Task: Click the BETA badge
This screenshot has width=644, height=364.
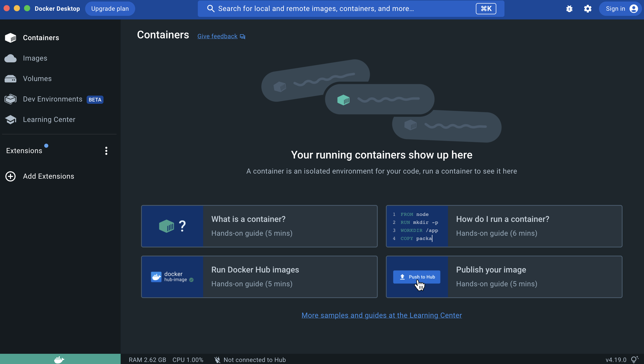Action: coord(95,100)
